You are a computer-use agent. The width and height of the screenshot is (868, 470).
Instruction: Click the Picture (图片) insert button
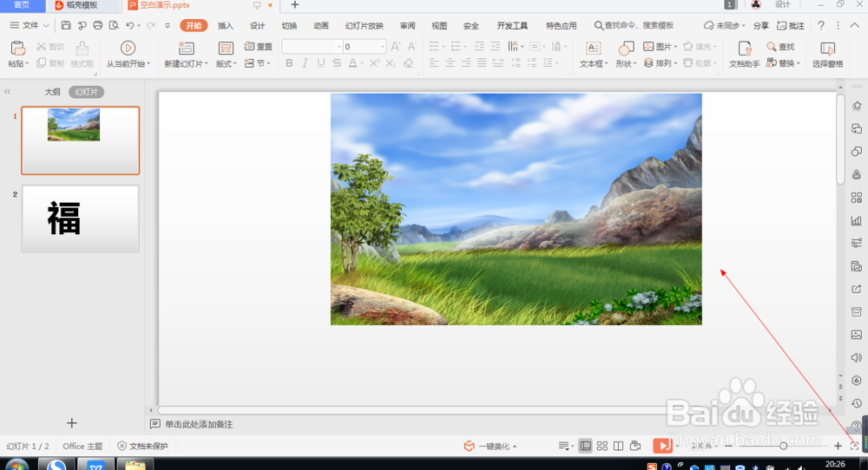click(660, 47)
